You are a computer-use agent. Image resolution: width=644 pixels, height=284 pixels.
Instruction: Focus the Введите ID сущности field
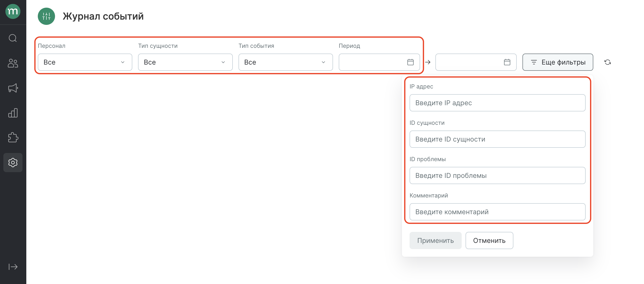(498, 139)
